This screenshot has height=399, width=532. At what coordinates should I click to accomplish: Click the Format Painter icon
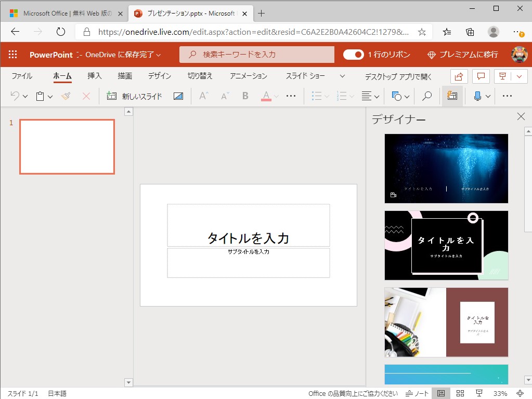(x=66, y=96)
